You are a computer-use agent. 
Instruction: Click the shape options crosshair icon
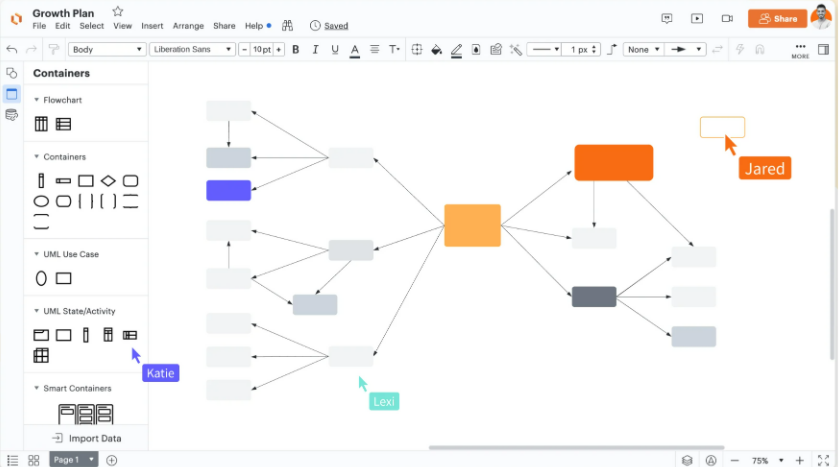coord(417,50)
